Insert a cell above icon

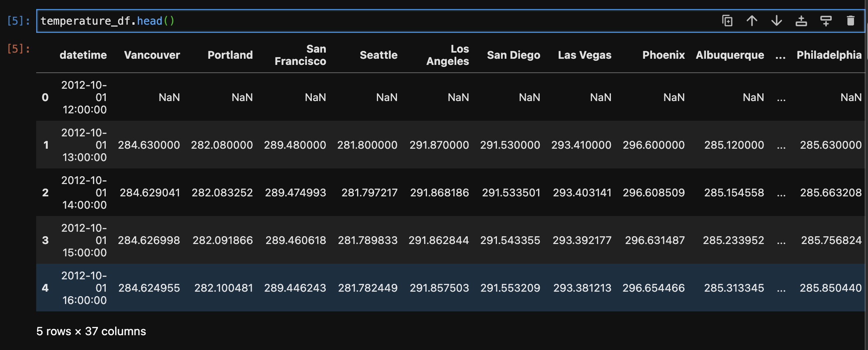(x=801, y=21)
